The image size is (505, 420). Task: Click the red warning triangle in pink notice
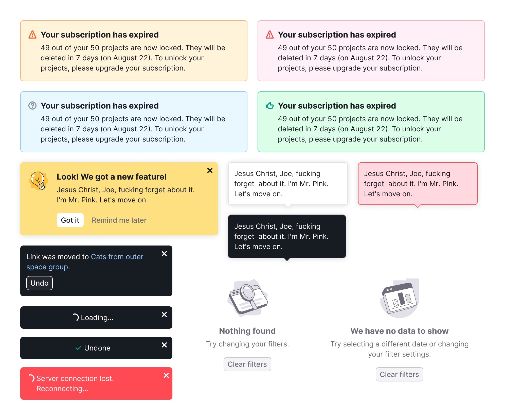point(270,34)
